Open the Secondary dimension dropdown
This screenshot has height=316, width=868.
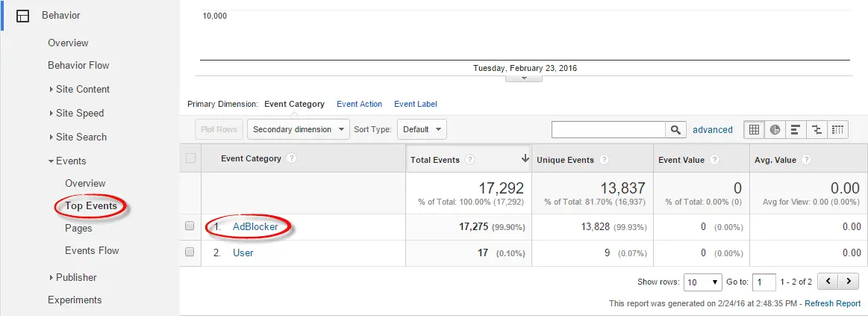point(298,129)
